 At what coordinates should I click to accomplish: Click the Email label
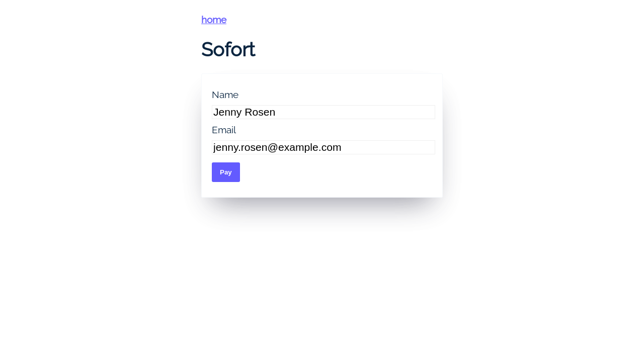[x=223, y=130]
